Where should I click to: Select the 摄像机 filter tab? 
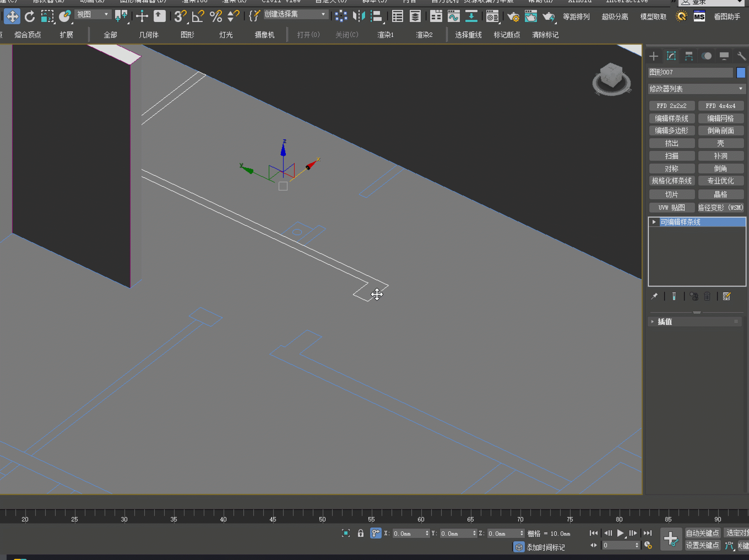[x=264, y=35]
